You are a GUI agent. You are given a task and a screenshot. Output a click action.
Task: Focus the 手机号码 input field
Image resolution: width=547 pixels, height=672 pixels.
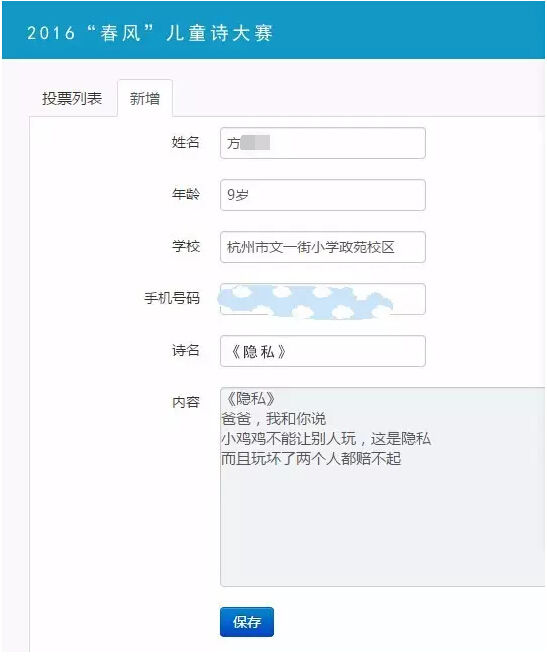click(x=323, y=299)
